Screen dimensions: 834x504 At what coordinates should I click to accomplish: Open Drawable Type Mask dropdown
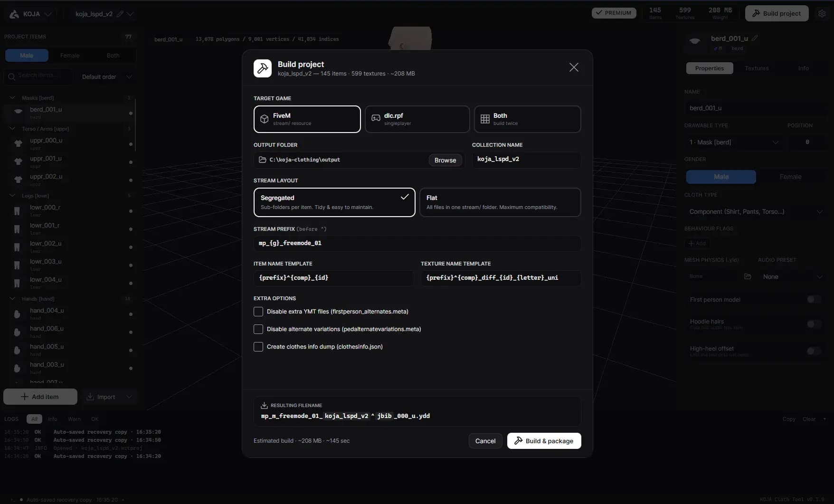point(733,142)
